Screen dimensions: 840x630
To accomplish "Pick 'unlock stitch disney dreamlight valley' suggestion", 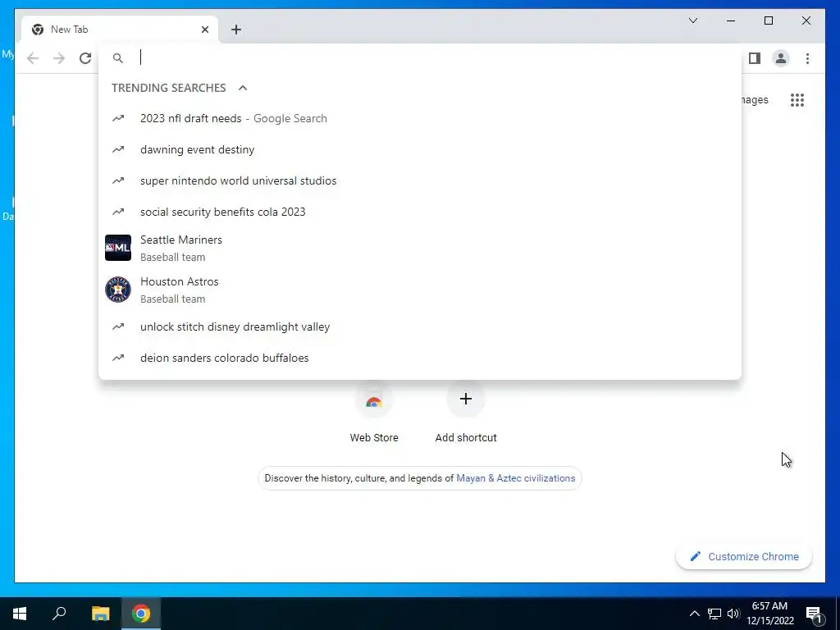I will tap(420, 326).
